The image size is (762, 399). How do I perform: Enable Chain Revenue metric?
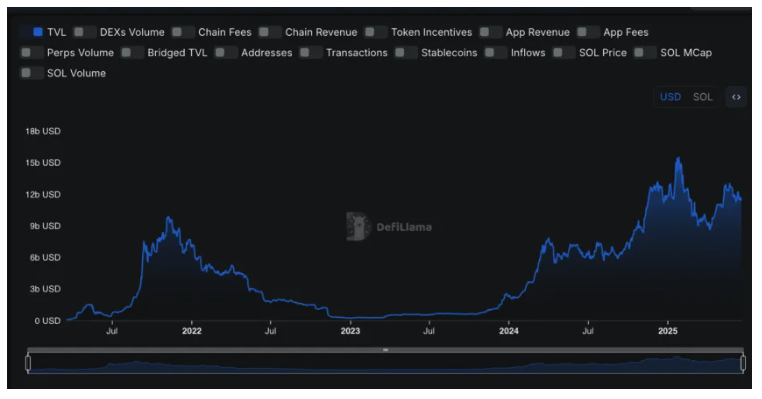tap(270, 32)
